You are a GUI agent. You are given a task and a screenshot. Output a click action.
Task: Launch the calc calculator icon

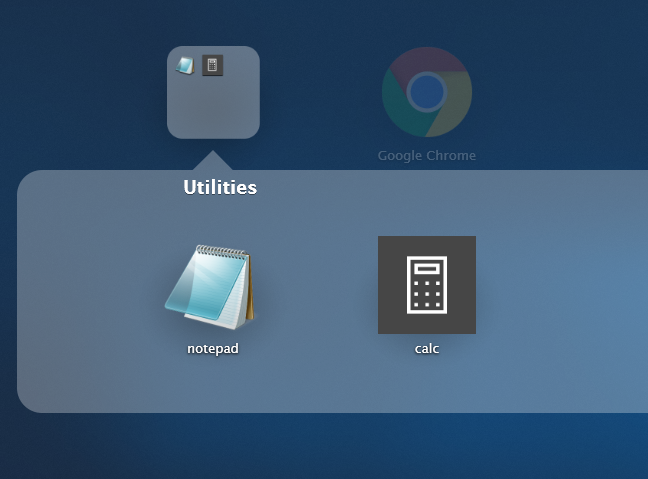pos(426,285)
